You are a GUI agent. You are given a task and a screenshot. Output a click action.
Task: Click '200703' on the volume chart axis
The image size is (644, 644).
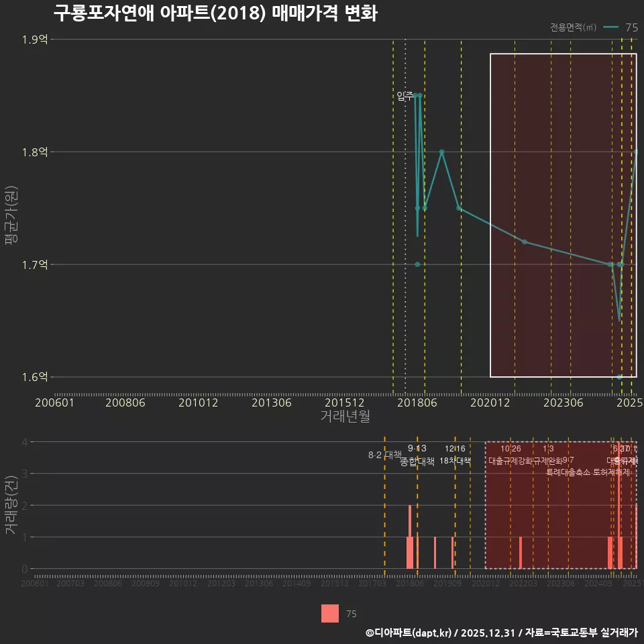(70, 583)
